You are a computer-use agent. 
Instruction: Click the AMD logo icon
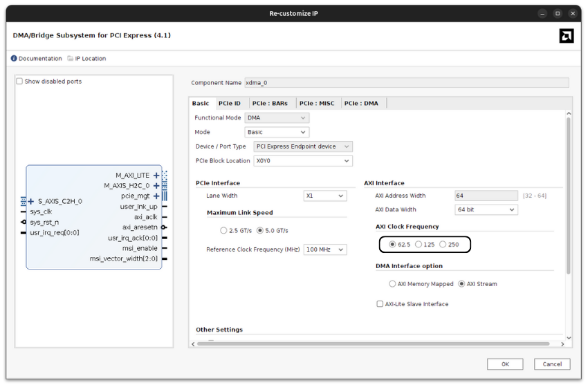[x=566, y=36]
